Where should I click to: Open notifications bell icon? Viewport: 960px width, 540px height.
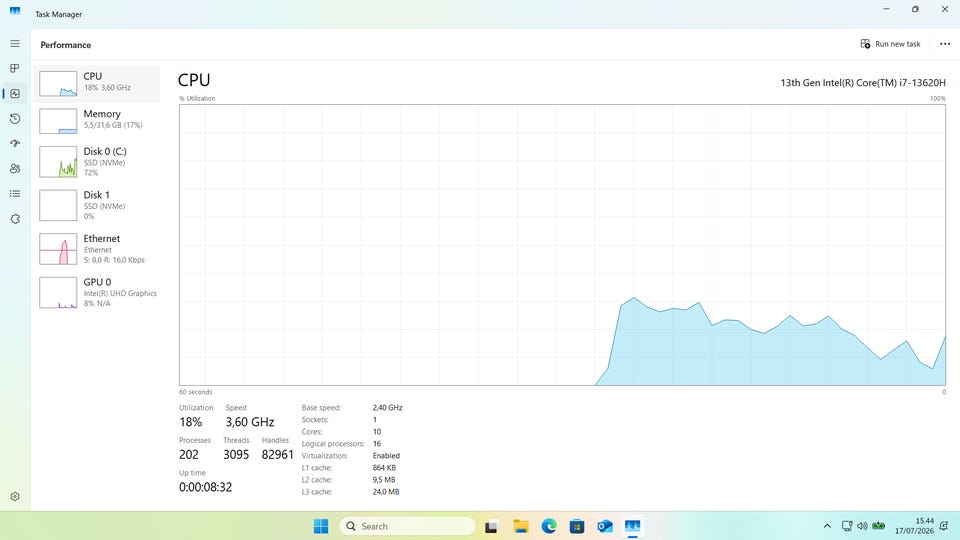pyautogui.click(x=945, y=526)
